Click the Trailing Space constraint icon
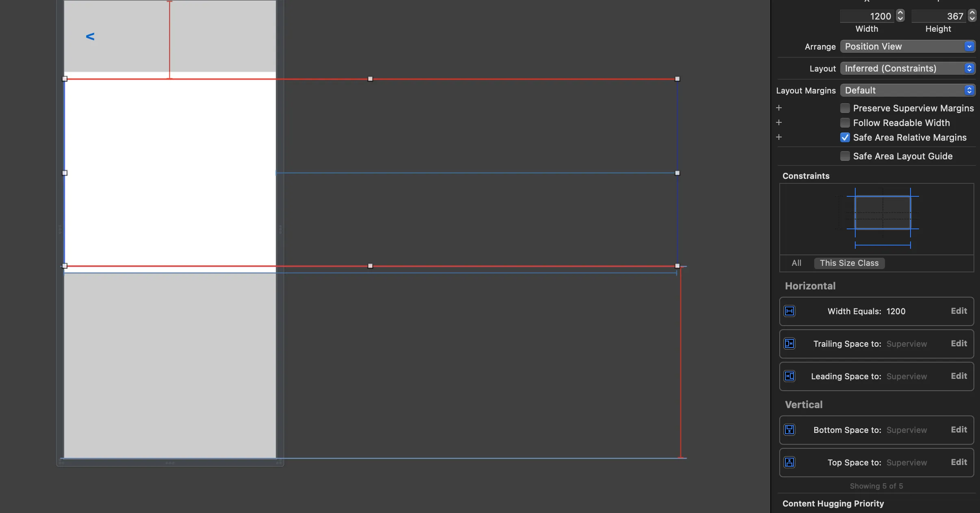This screenshot has height=513, width=980. (789, 344)
